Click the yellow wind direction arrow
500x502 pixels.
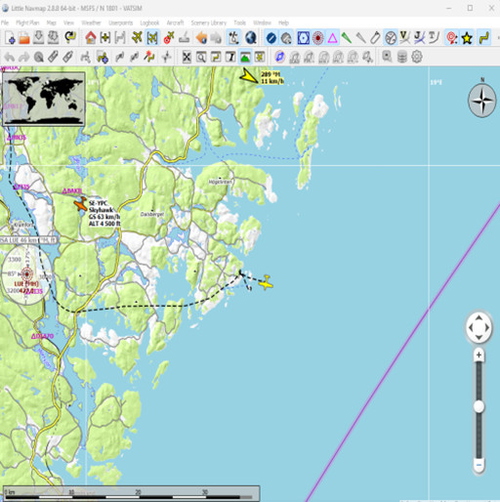click(x=249, y=76)
